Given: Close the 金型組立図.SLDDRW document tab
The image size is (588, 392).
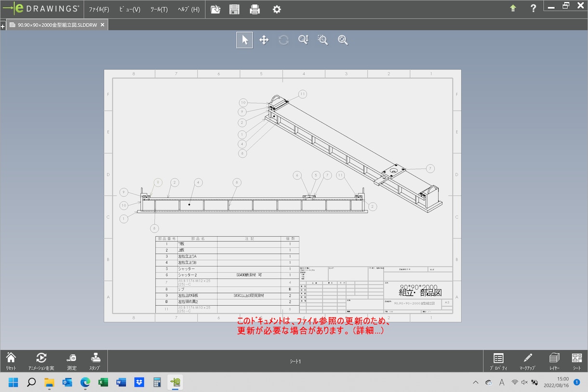Looking at the screenshot, I should (x=102, y=25).
